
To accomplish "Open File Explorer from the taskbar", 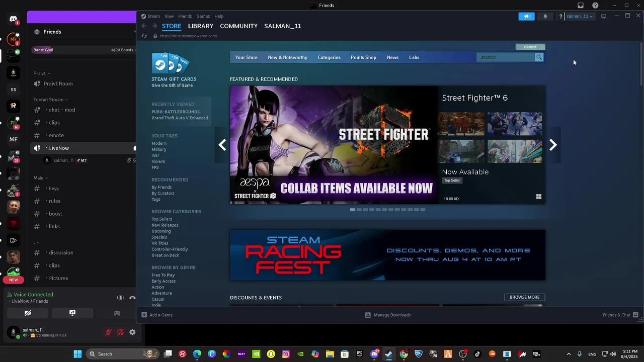I will (330, 354).
